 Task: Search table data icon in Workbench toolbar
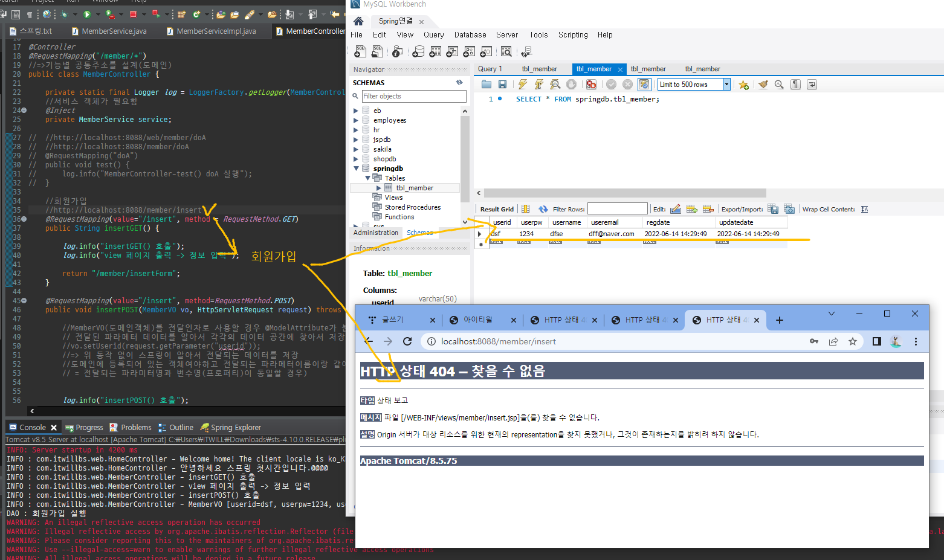click(x=506, y=52)
